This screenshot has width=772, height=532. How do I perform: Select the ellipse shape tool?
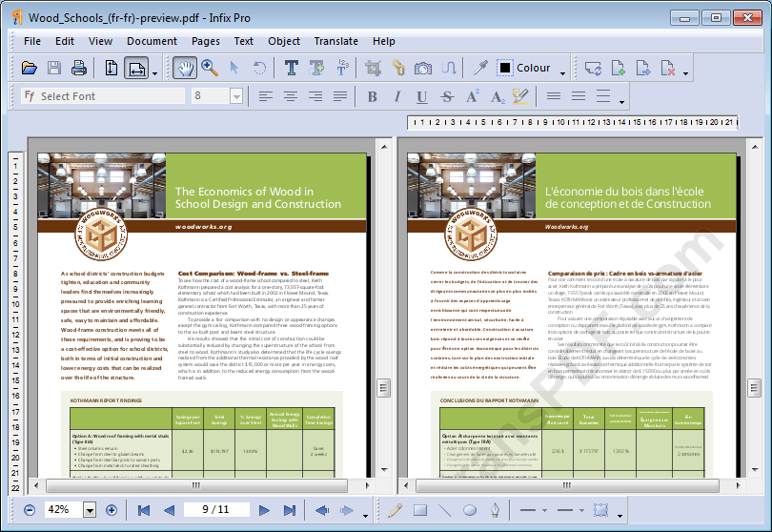(470, 510)
